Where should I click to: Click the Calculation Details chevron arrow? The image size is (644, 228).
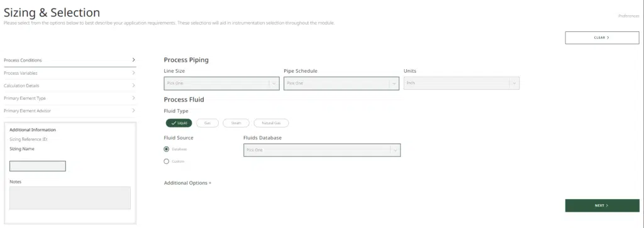(133, 85)
